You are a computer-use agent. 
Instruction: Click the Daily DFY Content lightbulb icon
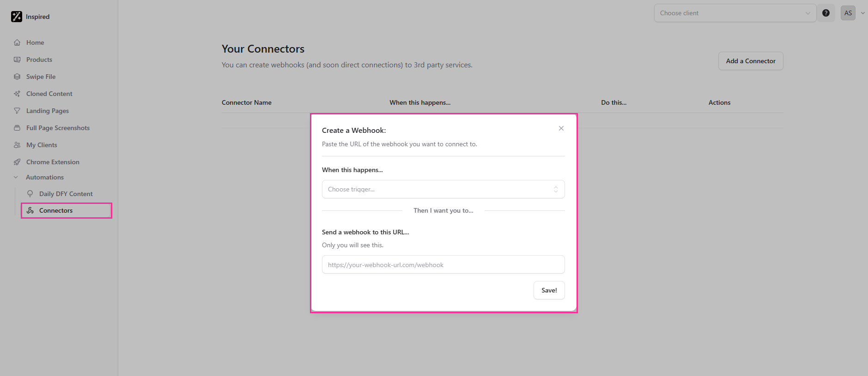pos(30,194)
